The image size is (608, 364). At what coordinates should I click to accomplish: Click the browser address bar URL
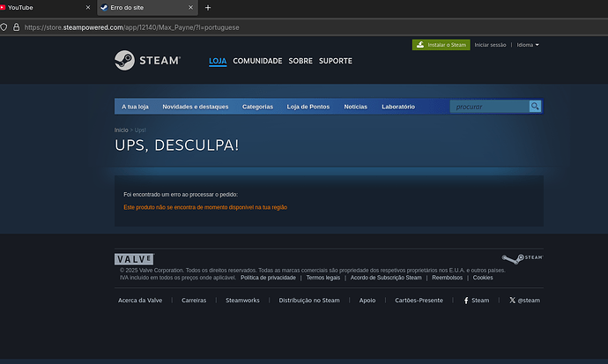pos(132,27)
